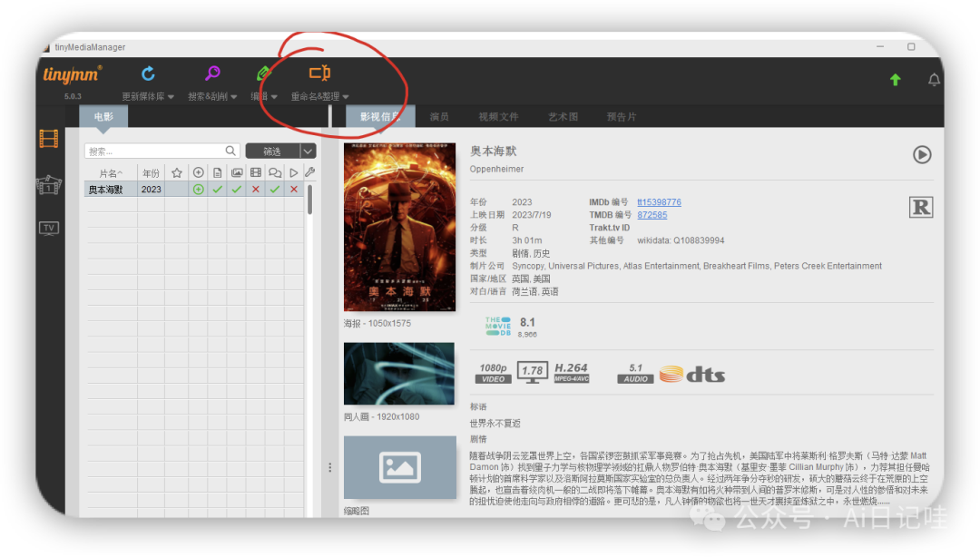The width and height of the screenshot is (980, 557).
Task: Click the genre value 剧情, 历史
Action: point(531,253)
